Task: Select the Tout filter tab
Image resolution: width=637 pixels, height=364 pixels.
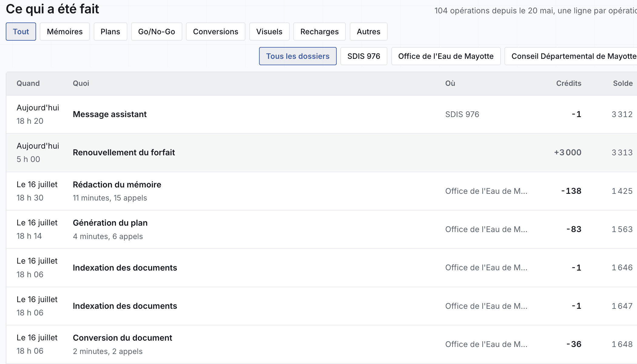Action: (x=21, y=32)
